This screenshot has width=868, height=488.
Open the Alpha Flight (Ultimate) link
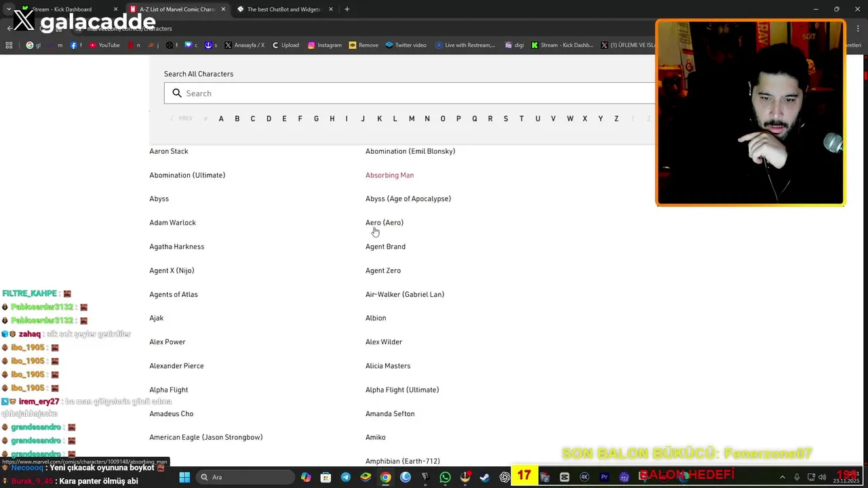click(x=402, y=390)
